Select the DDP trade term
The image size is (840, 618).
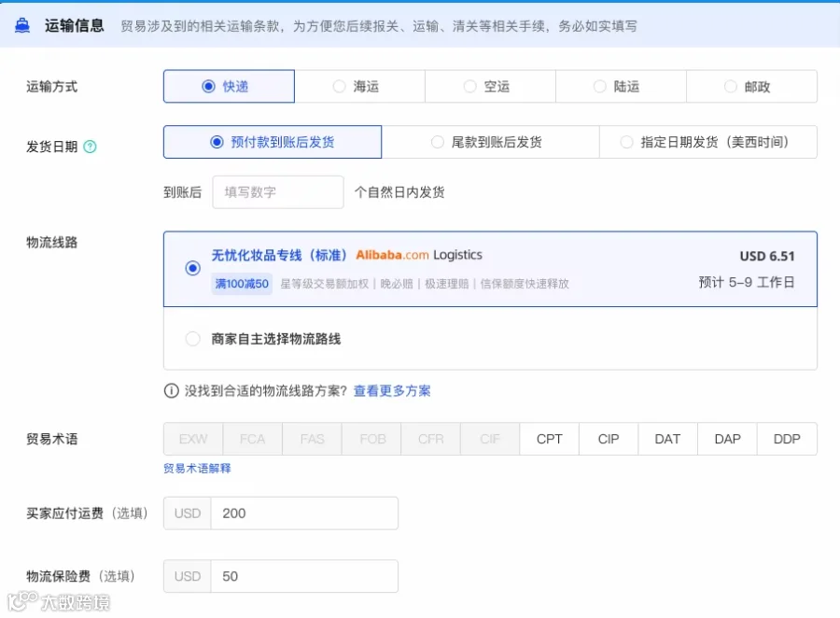click(787, 439)
